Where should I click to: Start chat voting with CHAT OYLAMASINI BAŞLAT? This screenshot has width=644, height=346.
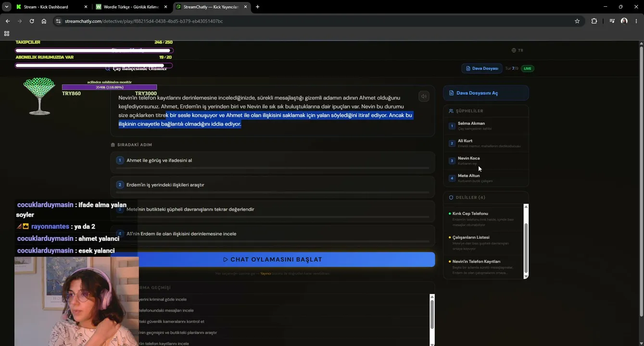click(x=273, y=259)
